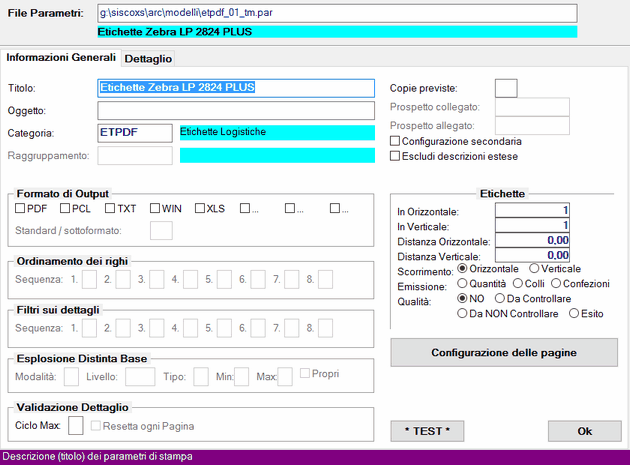Click the Copie previste field
This screenshot has width=630, height=465.
[506, 88]
